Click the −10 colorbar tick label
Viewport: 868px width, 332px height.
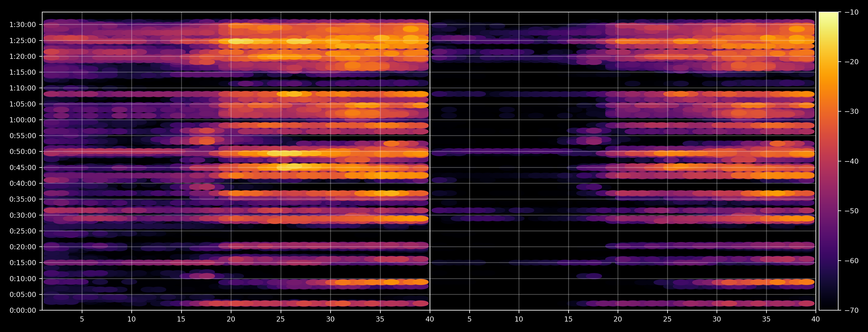[x=852, y=12]
